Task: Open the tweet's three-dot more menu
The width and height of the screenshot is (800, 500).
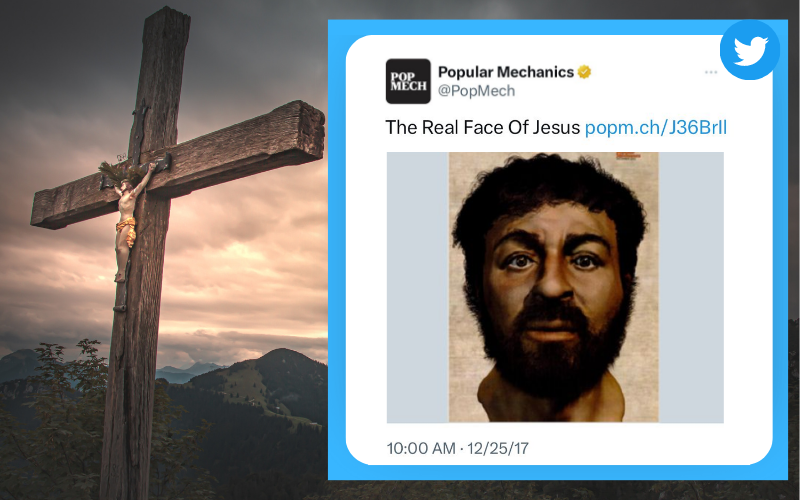Action: pos(711,72)
